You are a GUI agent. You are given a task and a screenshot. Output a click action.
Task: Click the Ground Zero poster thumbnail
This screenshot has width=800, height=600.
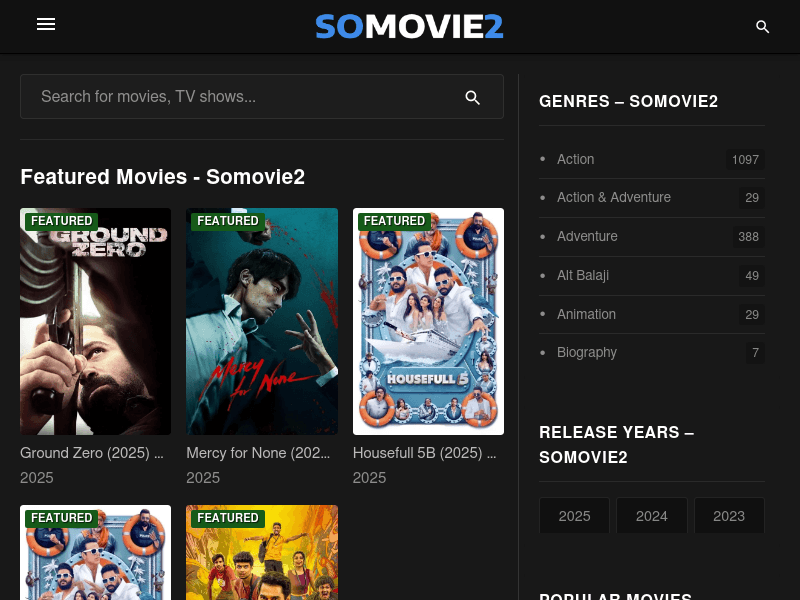95,321
